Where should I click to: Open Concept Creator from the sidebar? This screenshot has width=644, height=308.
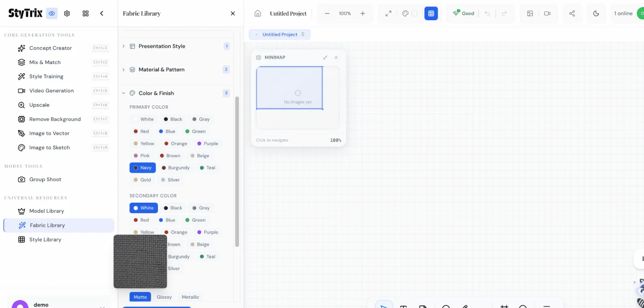tap(50, 48)
